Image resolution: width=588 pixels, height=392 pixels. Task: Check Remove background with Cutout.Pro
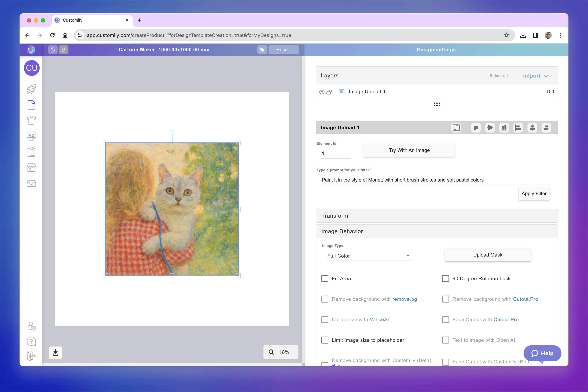pos(446,299)
